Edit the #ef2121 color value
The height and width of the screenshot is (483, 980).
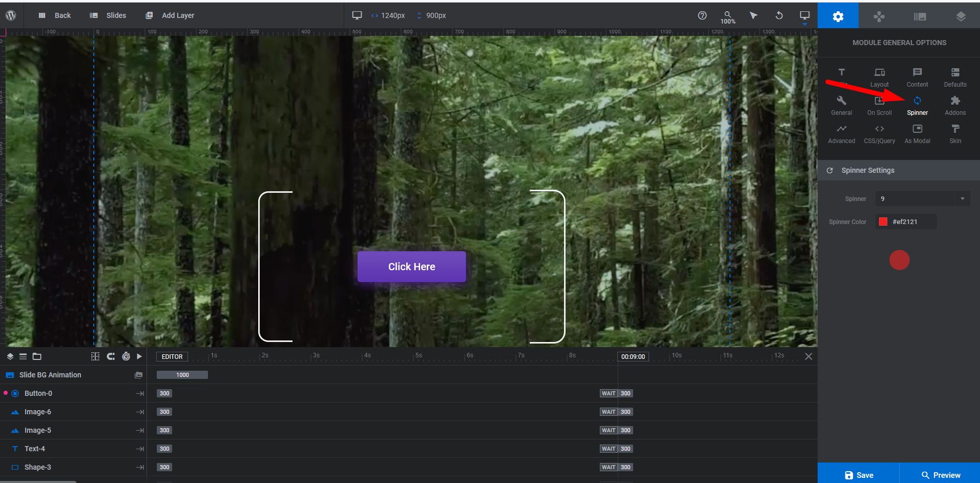[905, 222]
